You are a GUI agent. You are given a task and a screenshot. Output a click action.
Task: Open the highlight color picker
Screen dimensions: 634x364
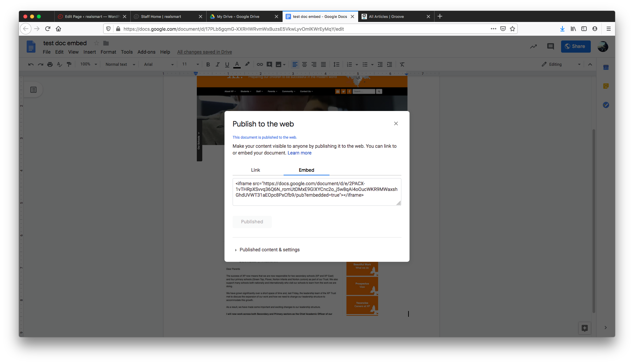[247, 64]
